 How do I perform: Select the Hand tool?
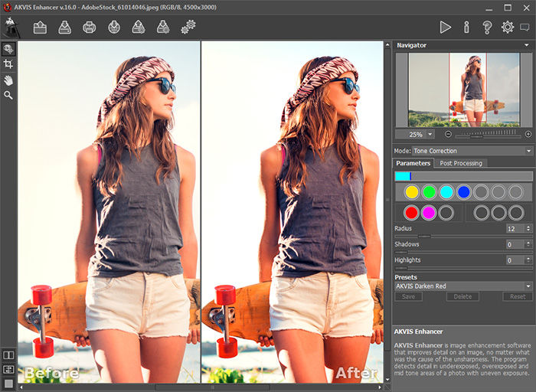(8, 80)
